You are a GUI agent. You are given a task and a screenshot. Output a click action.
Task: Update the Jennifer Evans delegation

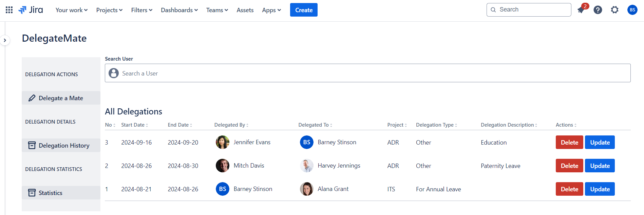pyautogui.click(x=600, y=142)
